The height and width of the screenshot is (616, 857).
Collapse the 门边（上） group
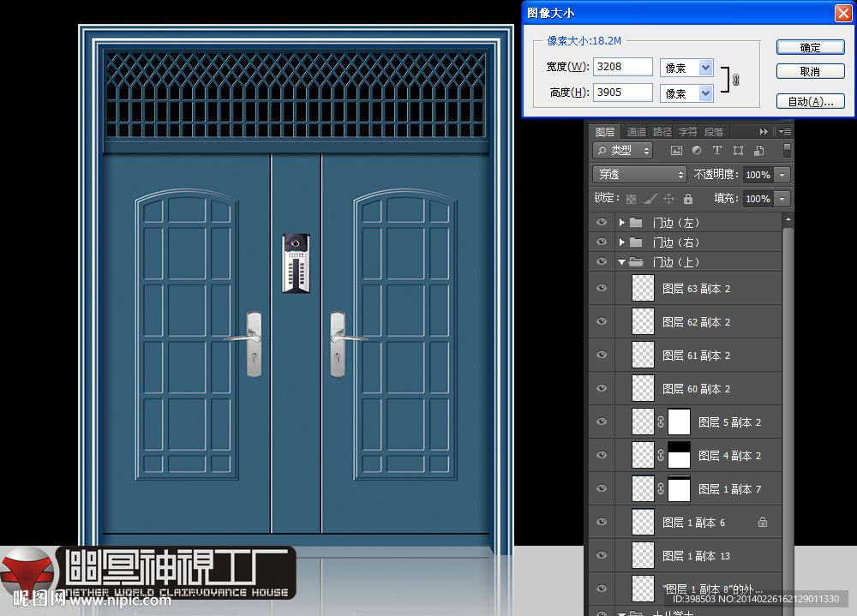pos(621,262)
